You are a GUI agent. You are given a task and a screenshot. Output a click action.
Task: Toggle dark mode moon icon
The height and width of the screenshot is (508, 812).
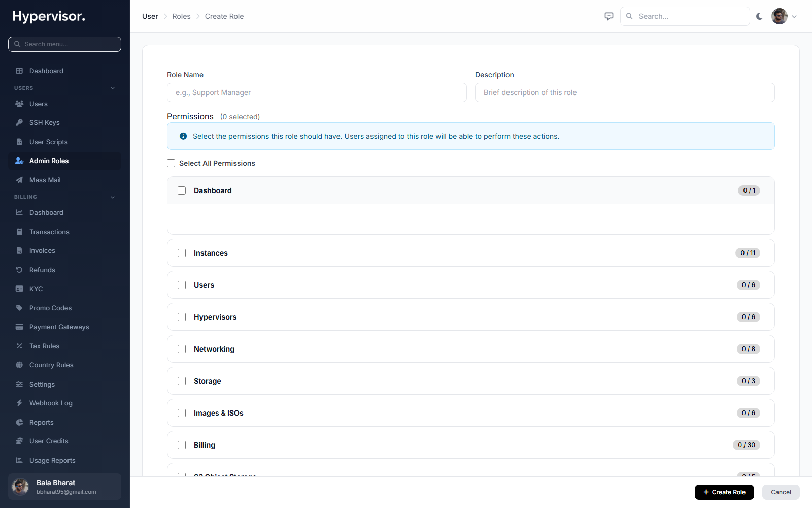759,16
